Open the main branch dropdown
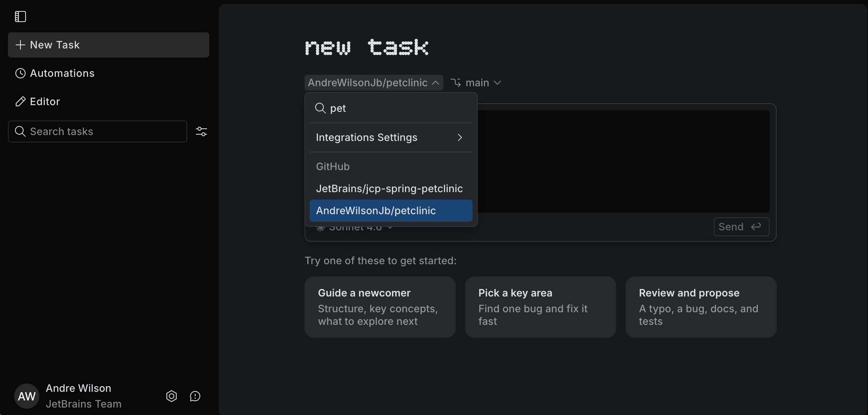The height and width of the screenshot is (415, 868). point(476,83)
